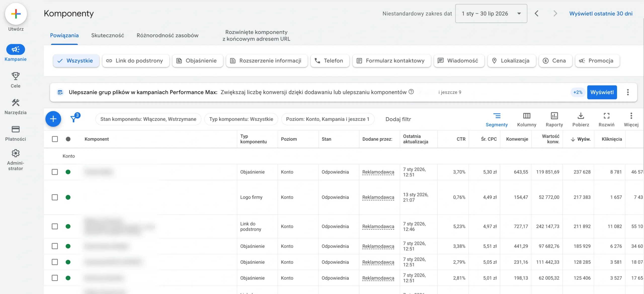
Task: Click the Konto group row
Action: (344, 156)
